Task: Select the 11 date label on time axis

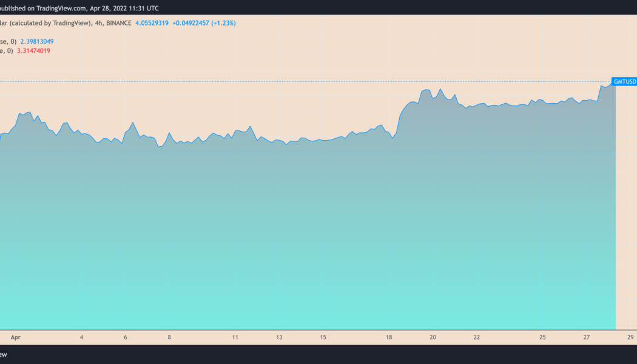Action: click(x=235, y=337)
